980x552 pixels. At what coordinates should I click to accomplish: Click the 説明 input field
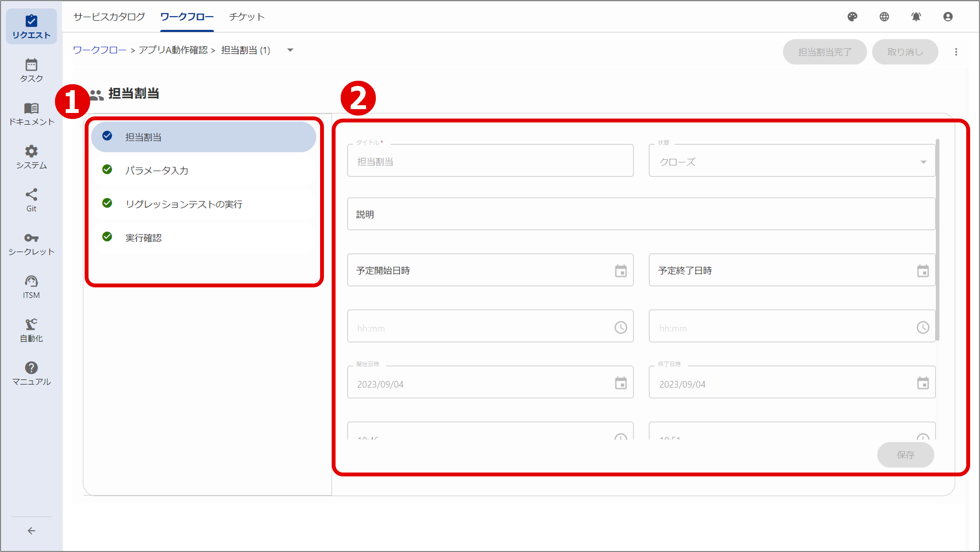tap(641, 214)
